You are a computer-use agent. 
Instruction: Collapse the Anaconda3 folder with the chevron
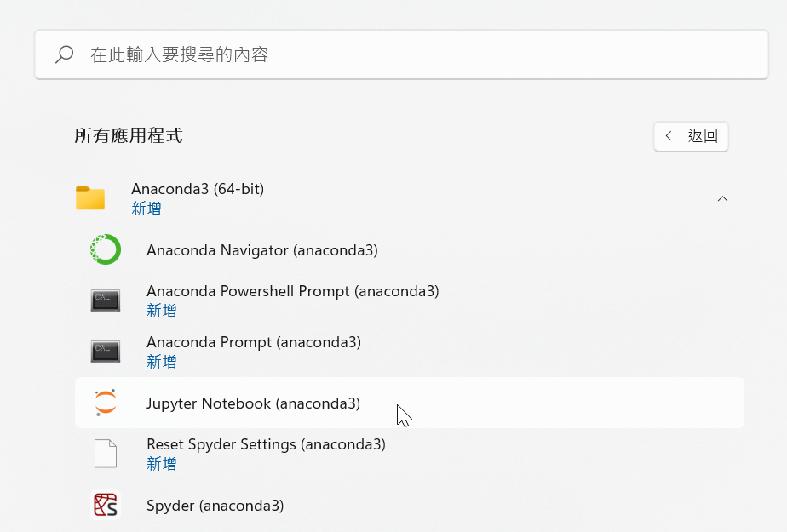(x=722, y=198)
